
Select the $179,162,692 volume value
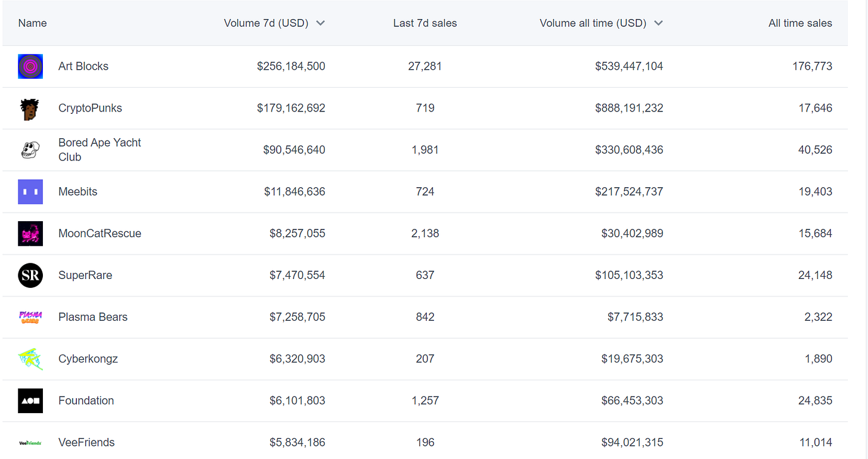[291, 108]
